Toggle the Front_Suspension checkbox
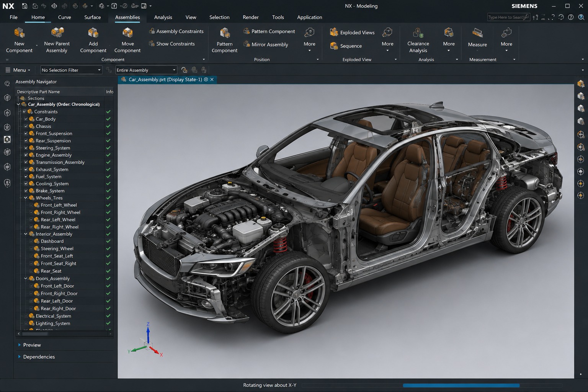 click(x=26, y=134)
